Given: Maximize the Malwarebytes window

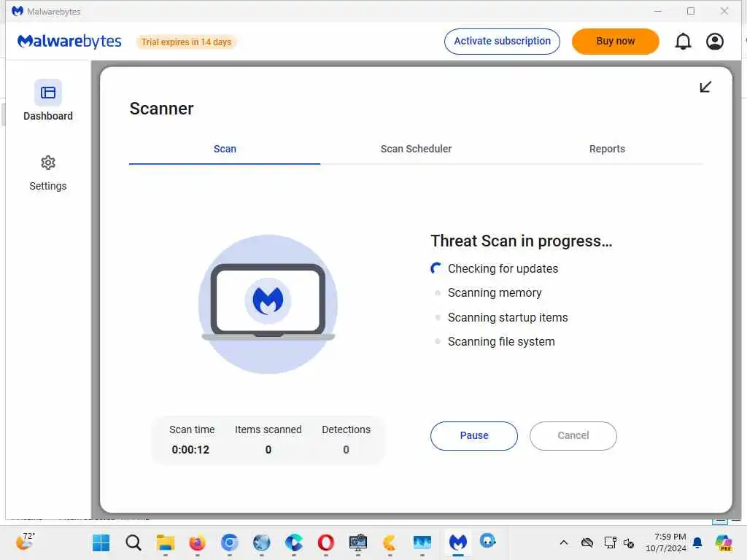Looking at the screenshot, I should [691, 10].
